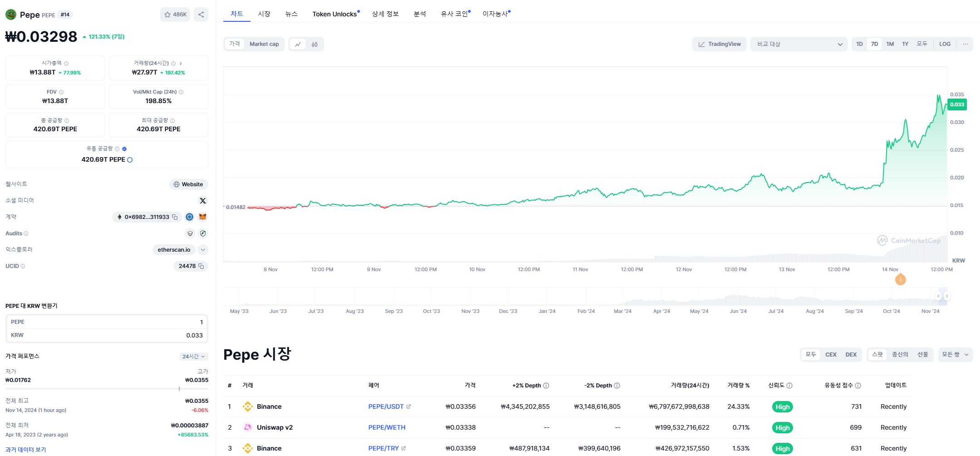Edit the PEPE amount converter field
The image size is (980, 456).
pyautogui.click(x=107, y=322)
